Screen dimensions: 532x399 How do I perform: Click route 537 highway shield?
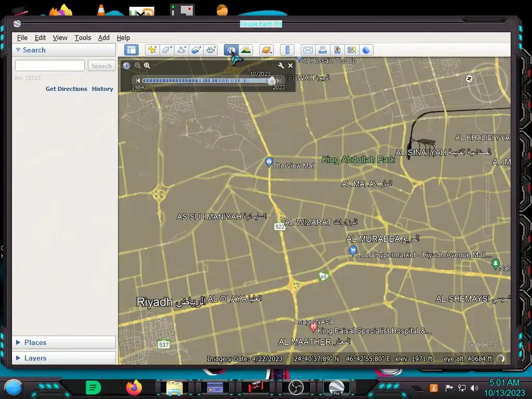(164, 345)
